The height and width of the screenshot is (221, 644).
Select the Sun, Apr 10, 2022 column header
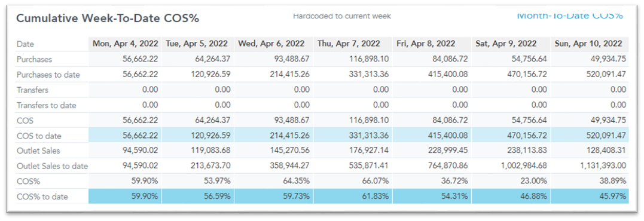click(590, 44)
